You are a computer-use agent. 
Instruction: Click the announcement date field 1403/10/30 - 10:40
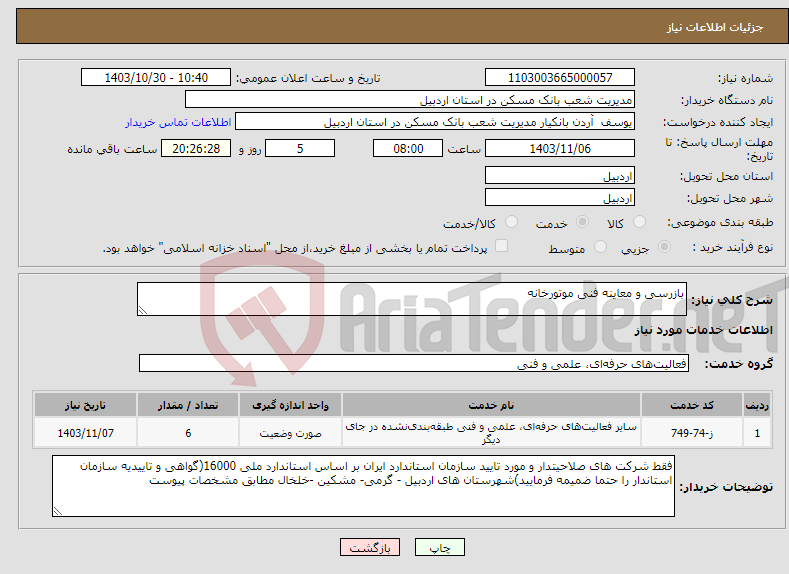(155, 77)
